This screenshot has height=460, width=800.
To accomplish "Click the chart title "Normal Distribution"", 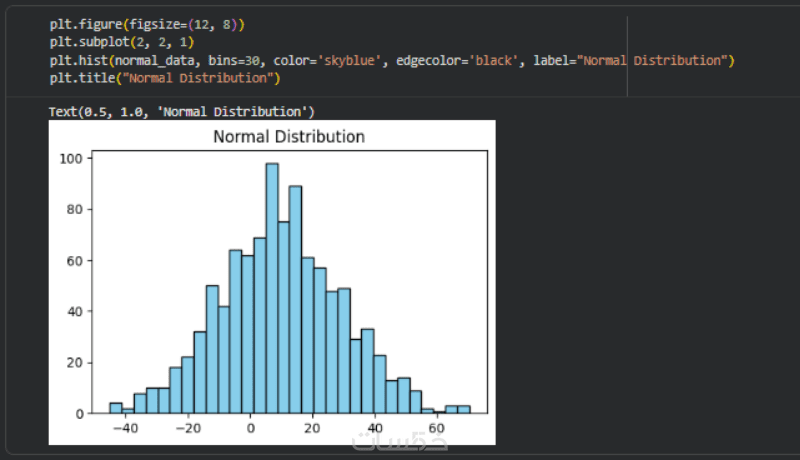I will tap(289, 136).
